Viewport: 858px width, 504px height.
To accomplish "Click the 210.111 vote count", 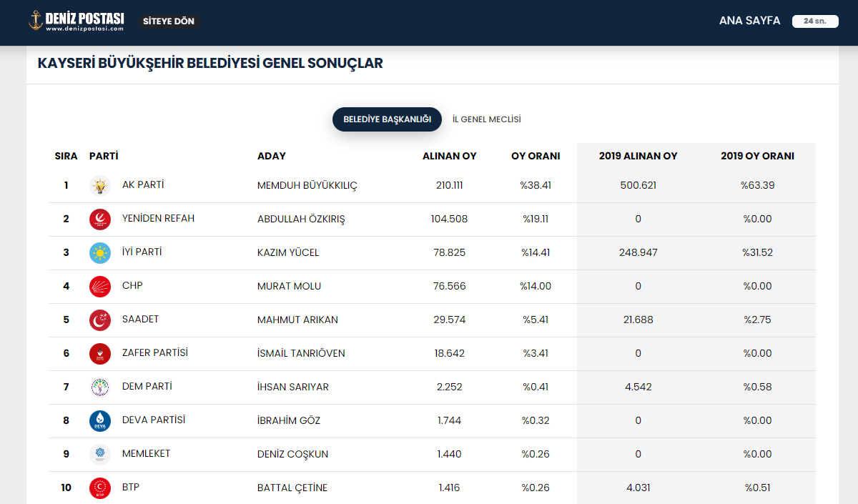I will (x=450, y=185).
